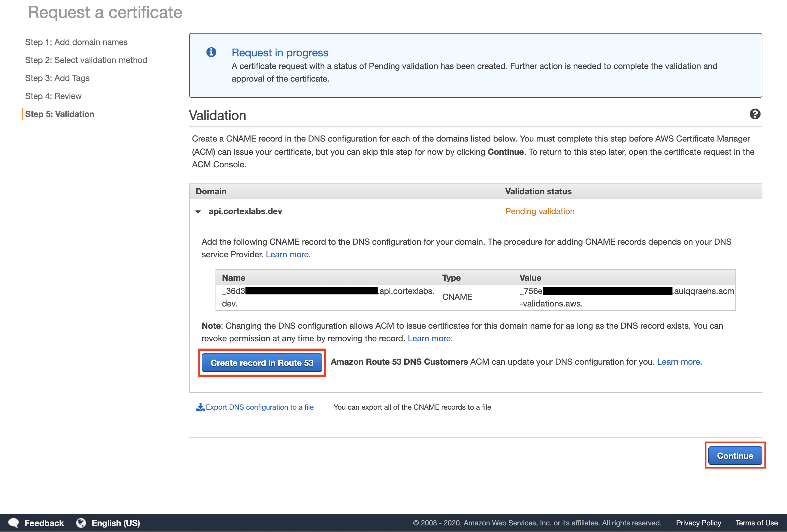Screen dimensions: 787x532
Task: Click the export download icon
Action: click(200, 407)
